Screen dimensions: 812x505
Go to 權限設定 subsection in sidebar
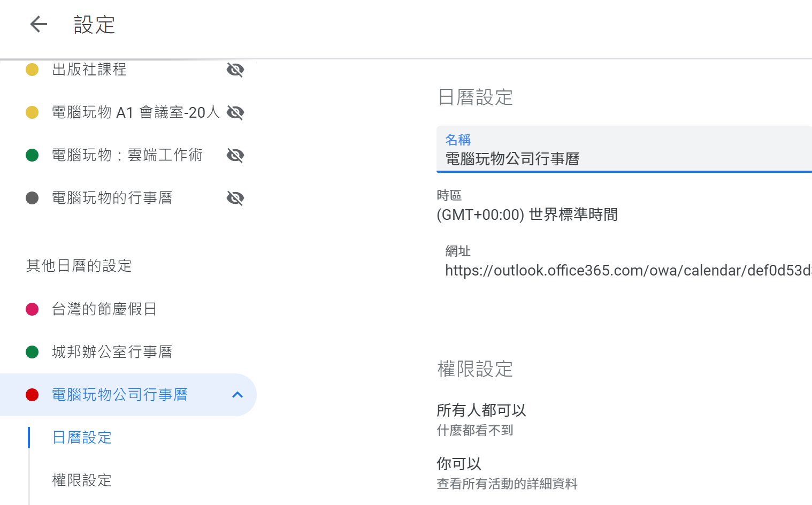tap(82, 480)
